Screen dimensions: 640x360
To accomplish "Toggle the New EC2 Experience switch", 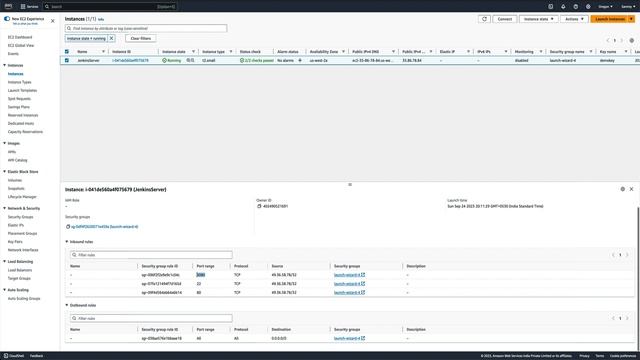I will 7,19.
